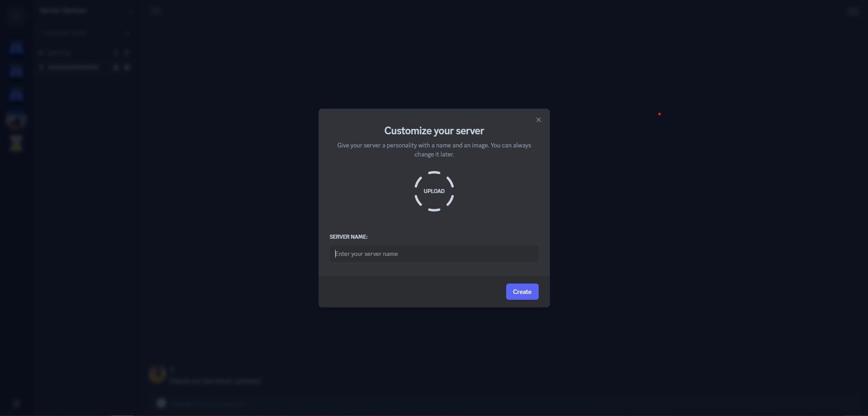The height and width of the screenshot is (416, 868).
Task: Close the Customize your server dialog
Action: click(x=538, y=120)
